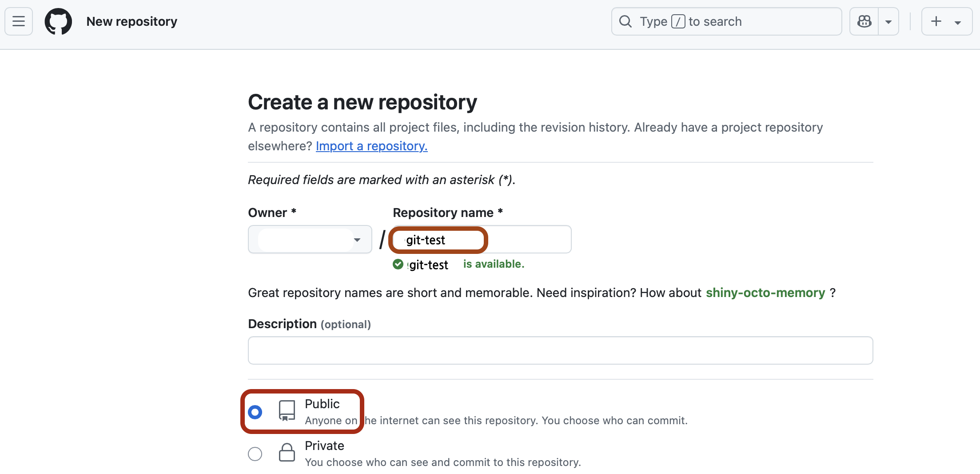Click into the Description text field
Screen dimensions: 980x474
[560, 350]
